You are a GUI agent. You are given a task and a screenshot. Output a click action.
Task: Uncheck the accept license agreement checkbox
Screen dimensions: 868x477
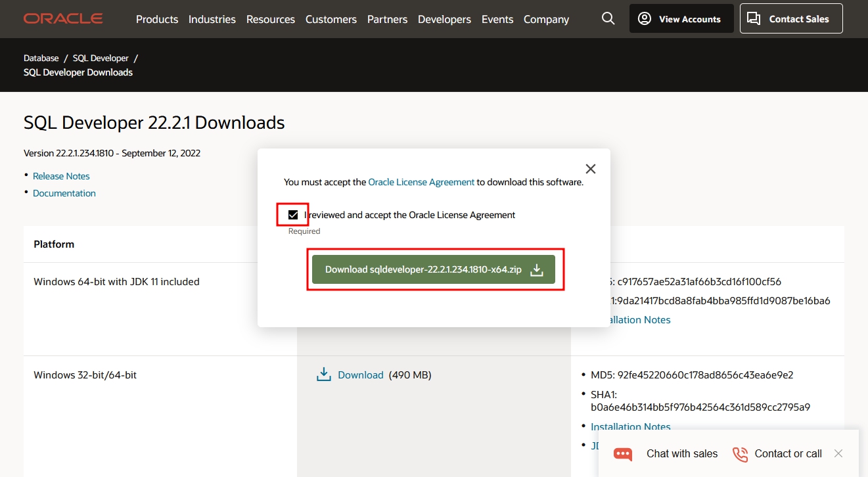click(x=293, y=215)
